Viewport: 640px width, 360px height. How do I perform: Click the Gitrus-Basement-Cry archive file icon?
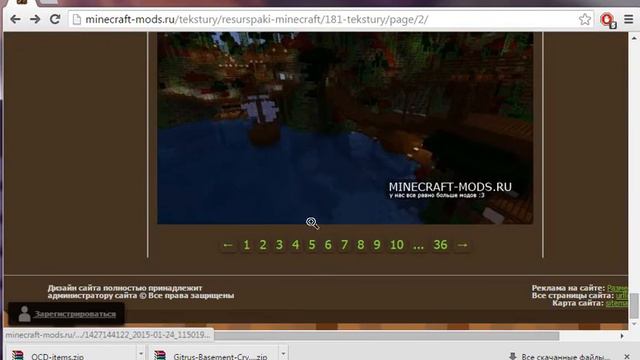tap(160, 355)
